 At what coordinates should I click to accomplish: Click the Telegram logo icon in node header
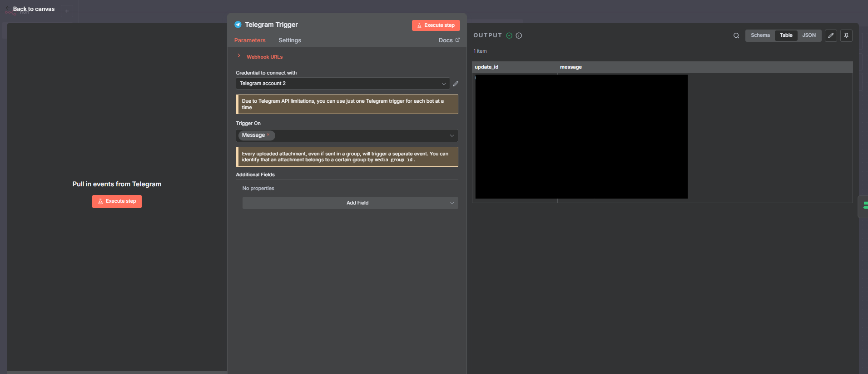[x=238, y=25]
